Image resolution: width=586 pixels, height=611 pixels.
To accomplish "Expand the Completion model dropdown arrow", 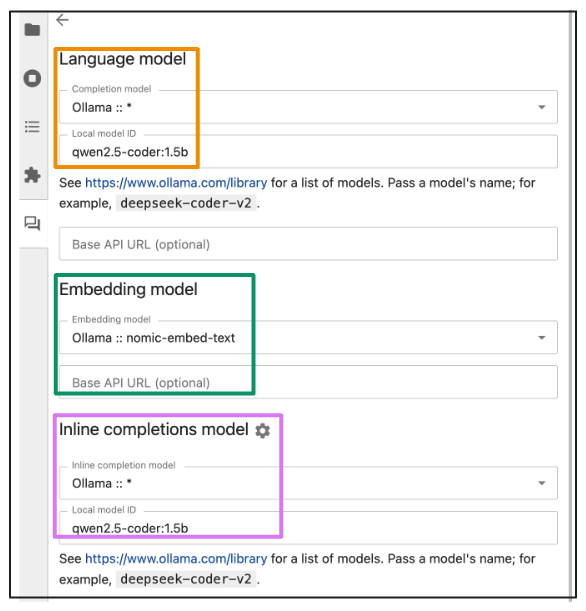I will (542, 107).
